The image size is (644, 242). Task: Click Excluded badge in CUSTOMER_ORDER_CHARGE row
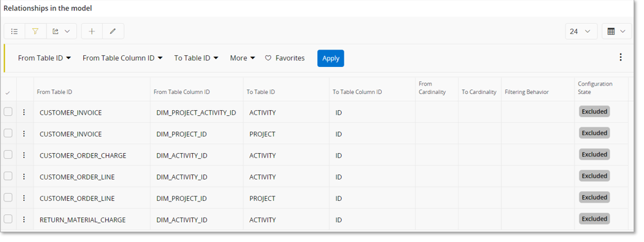pyautogui.click(x=594, y=154)
